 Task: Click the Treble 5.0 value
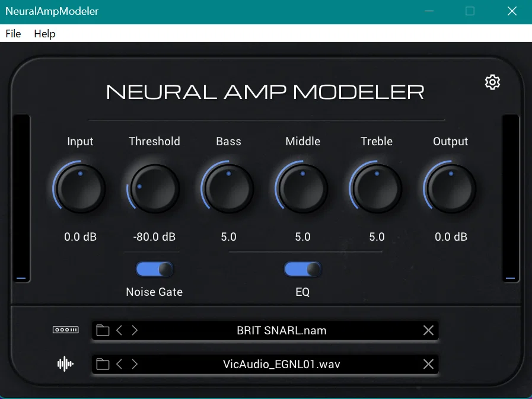[x=377, y=237]
